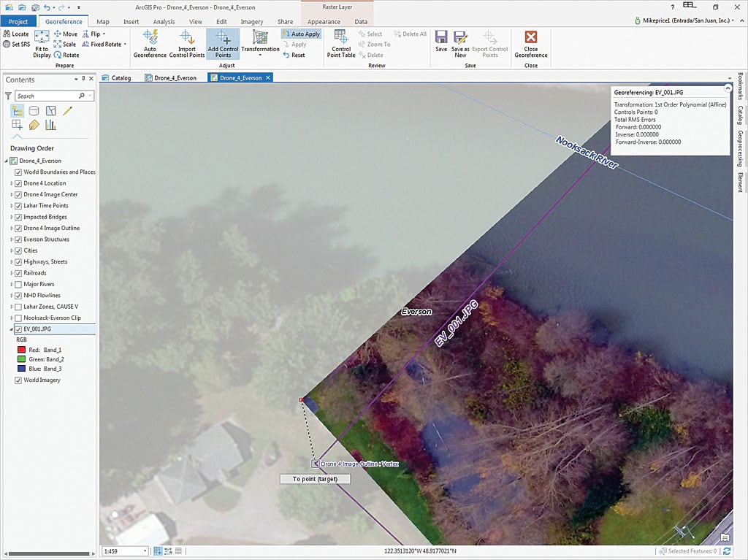The image size is (748, 560).
Task: Click the Red Band_1 color swatch
Action: (x=21, y=350)
